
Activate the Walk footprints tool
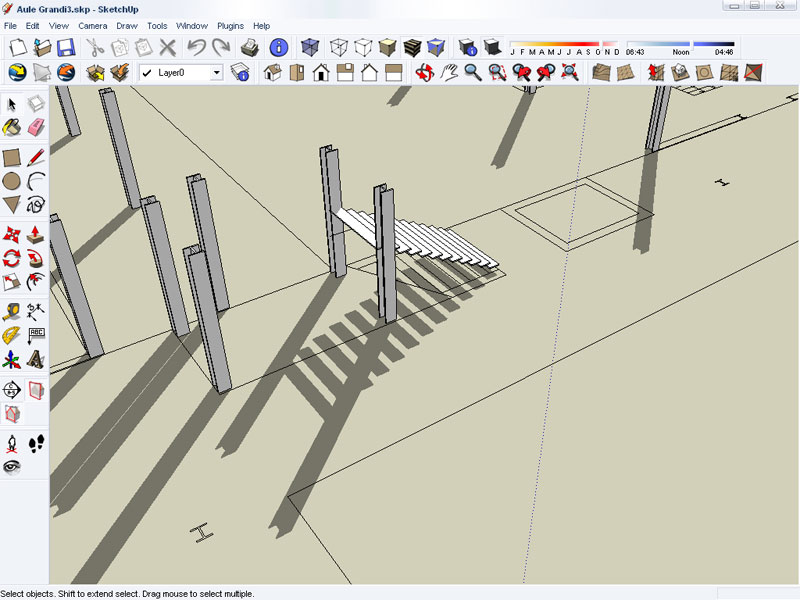36,443
